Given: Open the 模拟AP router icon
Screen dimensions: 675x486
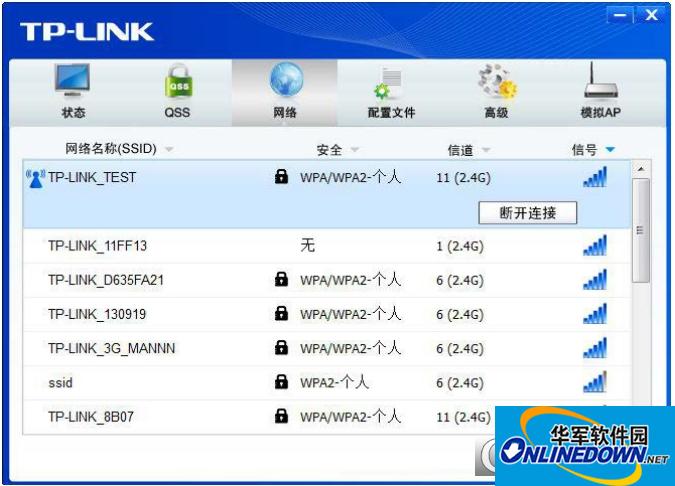Looking at the screenshot, I should pyautogui.click(x=601, y=80).
